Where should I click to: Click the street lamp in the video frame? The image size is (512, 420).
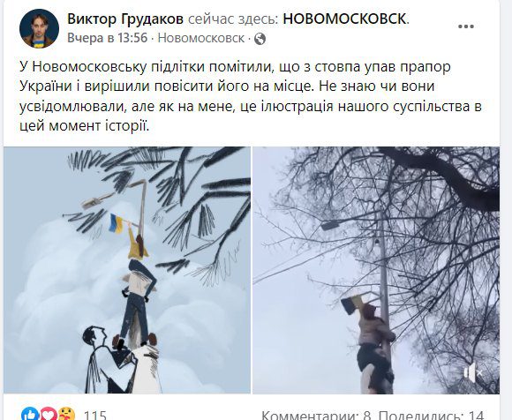[x=331, y=225]
